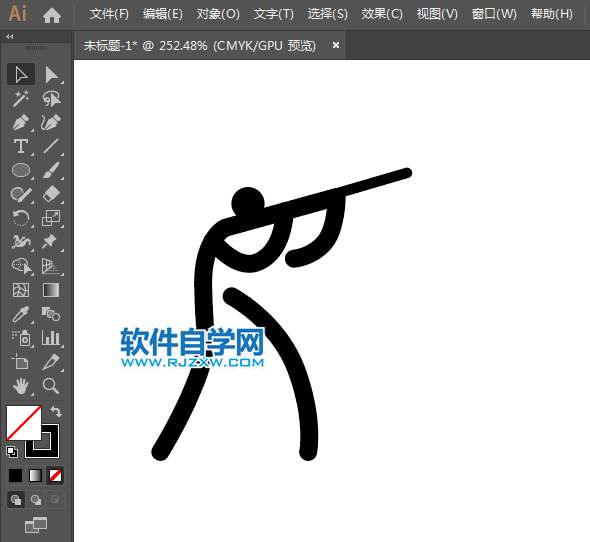Viewport: 590px width, 542px height.
Task: Go to the Home screen icon
Action: pyautogui.click(x=52, y=15)
